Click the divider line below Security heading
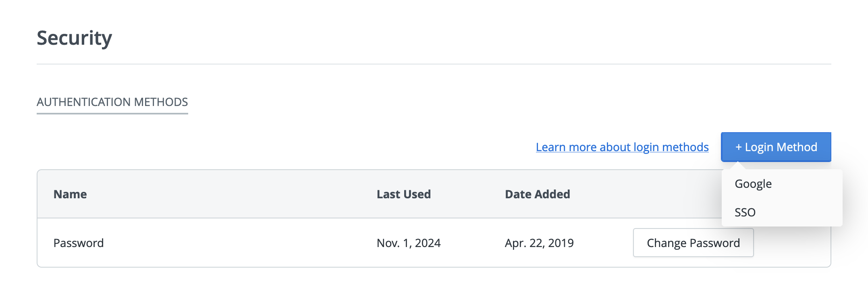 [434, 64]
